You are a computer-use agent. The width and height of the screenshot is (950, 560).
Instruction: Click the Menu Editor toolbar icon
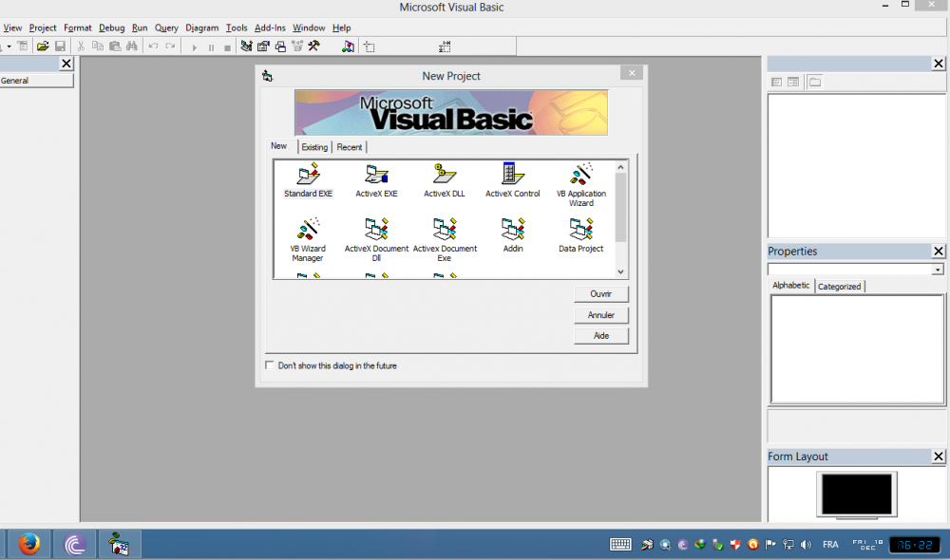pyautogui.click(x=23, y=46)
